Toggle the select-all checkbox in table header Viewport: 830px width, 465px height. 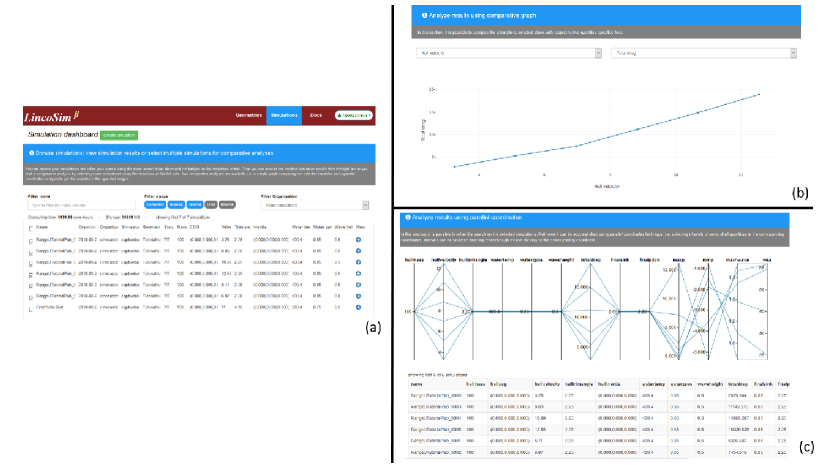coord(31,229)
